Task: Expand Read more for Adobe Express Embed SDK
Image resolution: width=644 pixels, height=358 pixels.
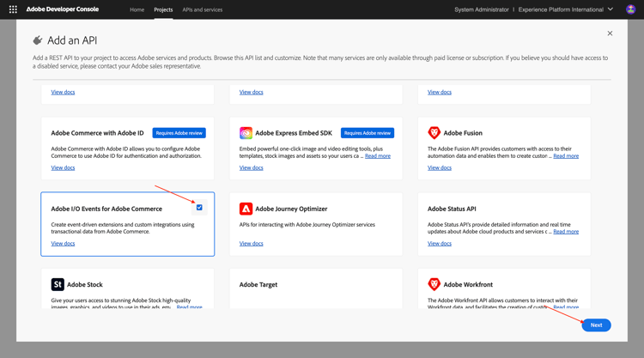Action: (x=377, y=156)
